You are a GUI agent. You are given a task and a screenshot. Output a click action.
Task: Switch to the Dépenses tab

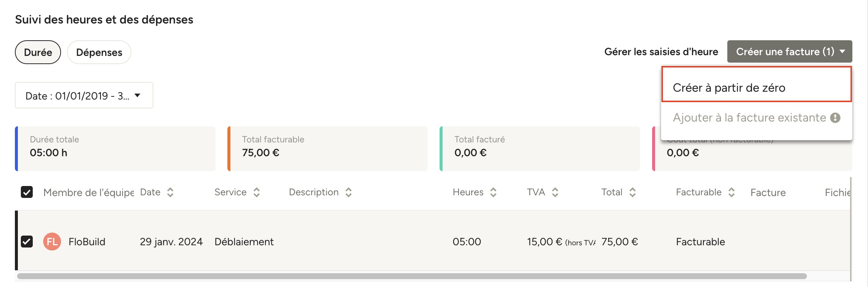click(x=99, y=52)
